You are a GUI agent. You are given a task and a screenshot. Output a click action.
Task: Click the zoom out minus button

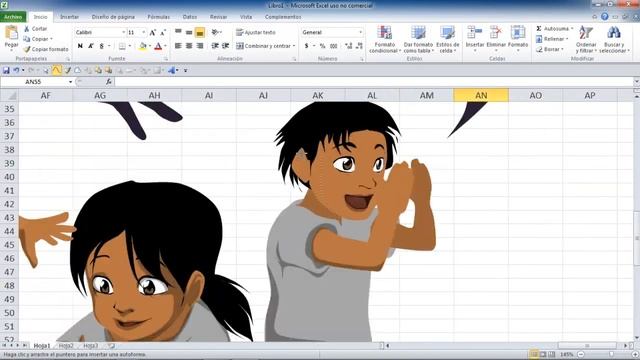[x=581, y=354]
